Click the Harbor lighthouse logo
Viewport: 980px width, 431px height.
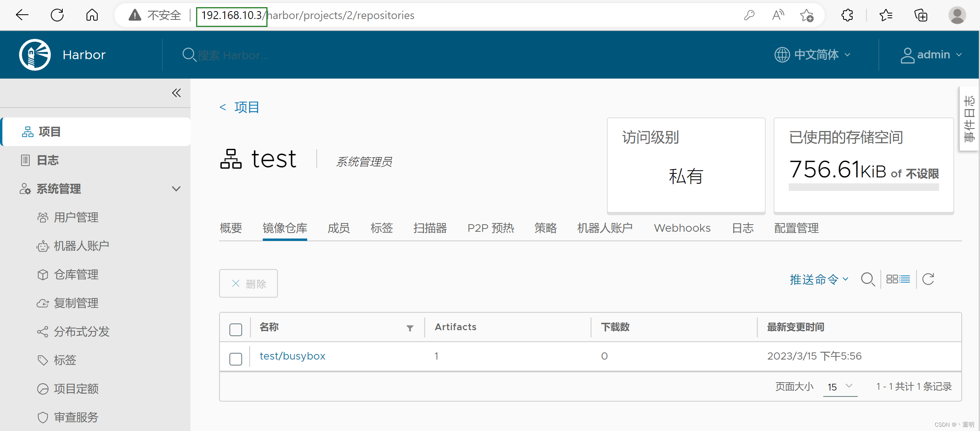pos(35,54)
